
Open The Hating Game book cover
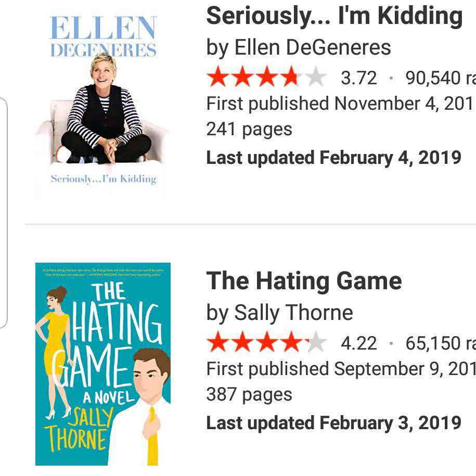pos(103,364)
